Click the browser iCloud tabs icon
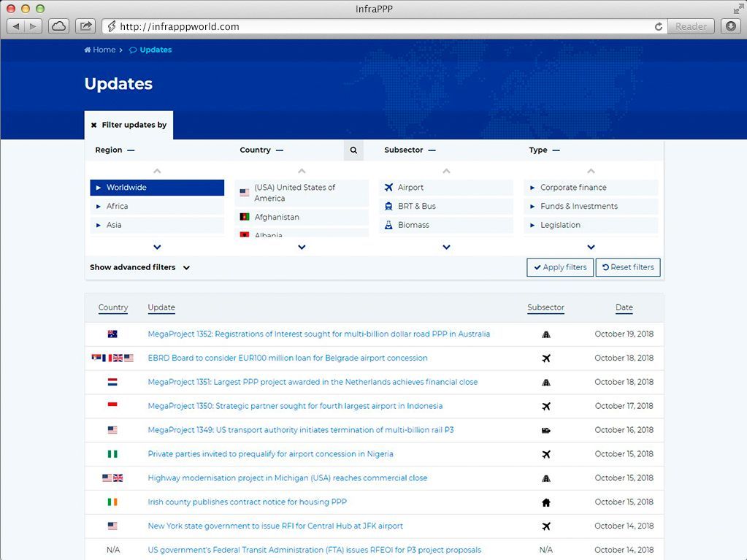The image size is (747, 560). coord(58,26)
